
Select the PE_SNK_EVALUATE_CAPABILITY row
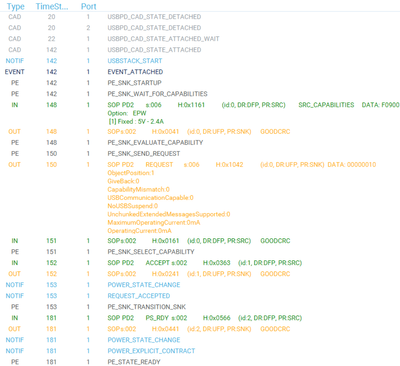point(200,142)
